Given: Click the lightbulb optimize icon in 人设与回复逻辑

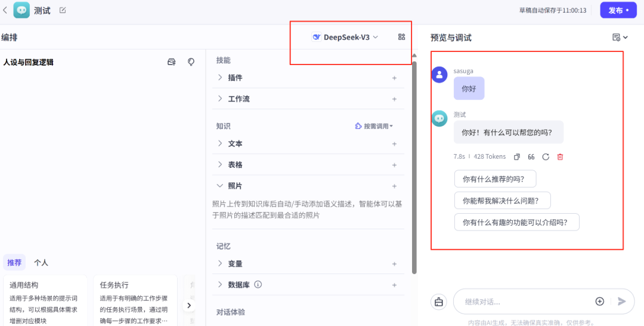Looking at the screenshot, I should click(191, 62).
